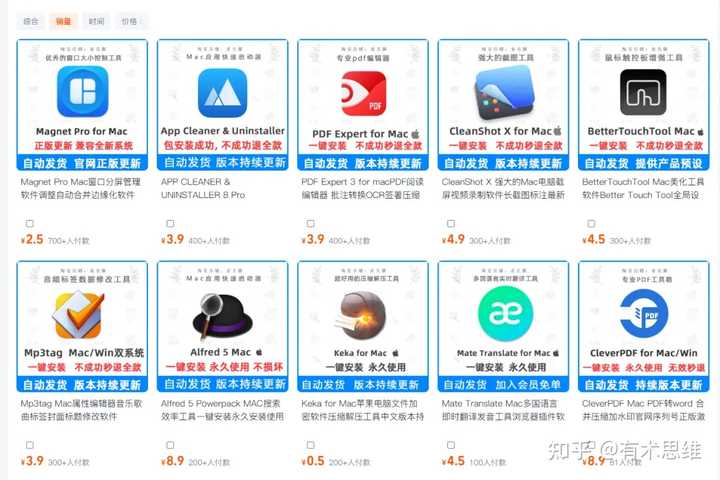Open the PDF Expert for Mac thumbnail

[x=363, y=94]
